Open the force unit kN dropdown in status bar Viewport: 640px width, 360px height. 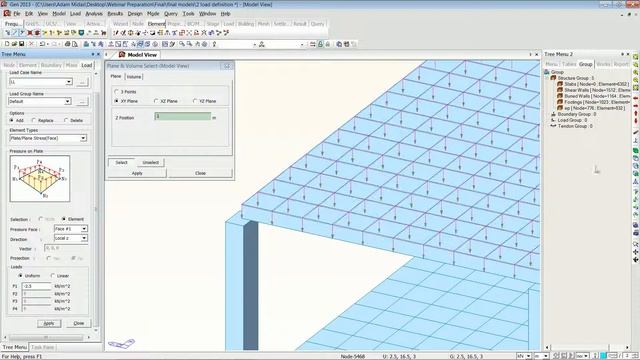pos(528,356)
